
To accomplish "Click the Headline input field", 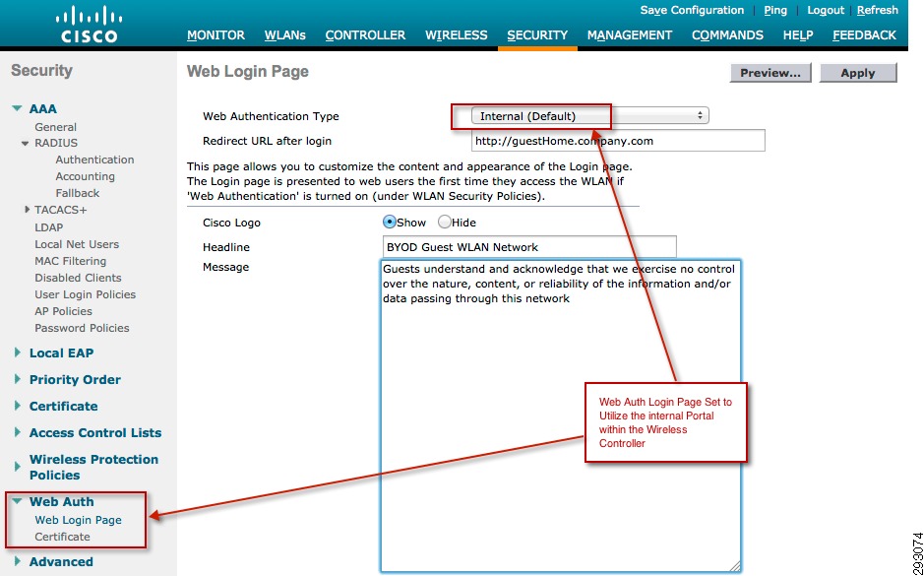I will point(529,247).
